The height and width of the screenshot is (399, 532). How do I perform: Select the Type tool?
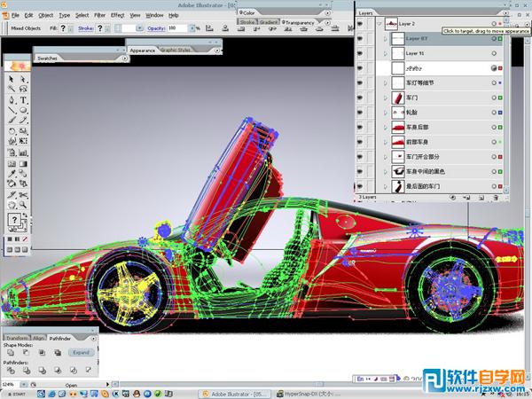pos(23,100)
